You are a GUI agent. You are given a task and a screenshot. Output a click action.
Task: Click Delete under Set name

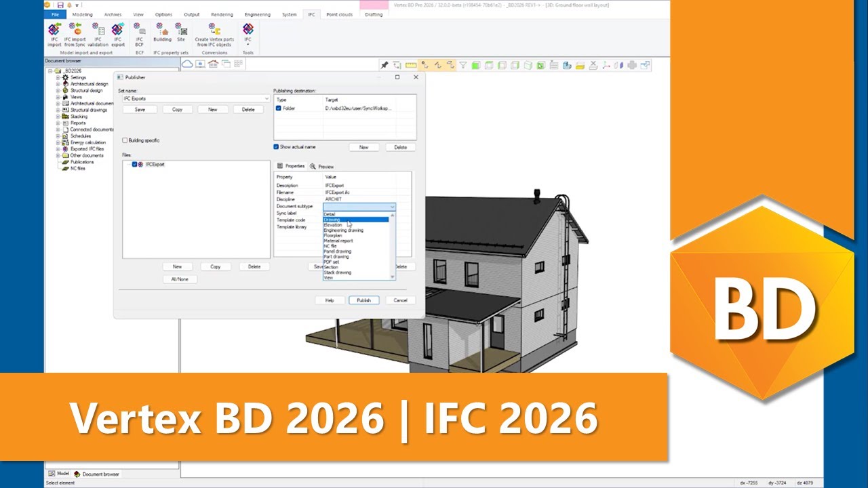pos(248,109)
